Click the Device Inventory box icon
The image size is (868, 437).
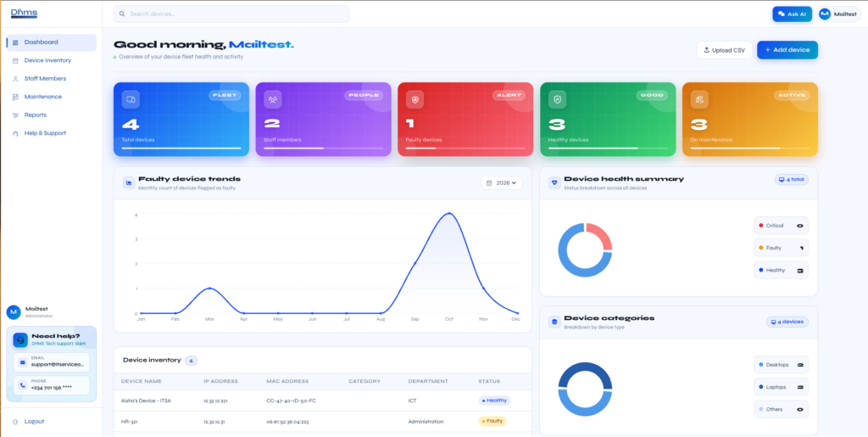(x=15, y=60)
